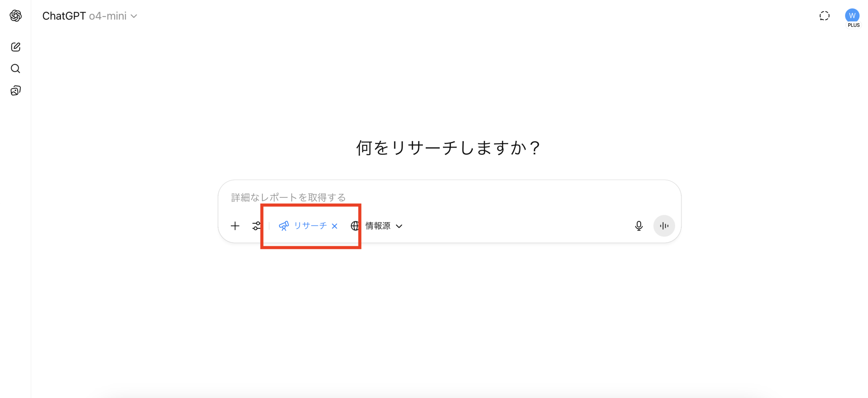
Task: Expand the chevron next to 情報源
Action: (399, 226)
